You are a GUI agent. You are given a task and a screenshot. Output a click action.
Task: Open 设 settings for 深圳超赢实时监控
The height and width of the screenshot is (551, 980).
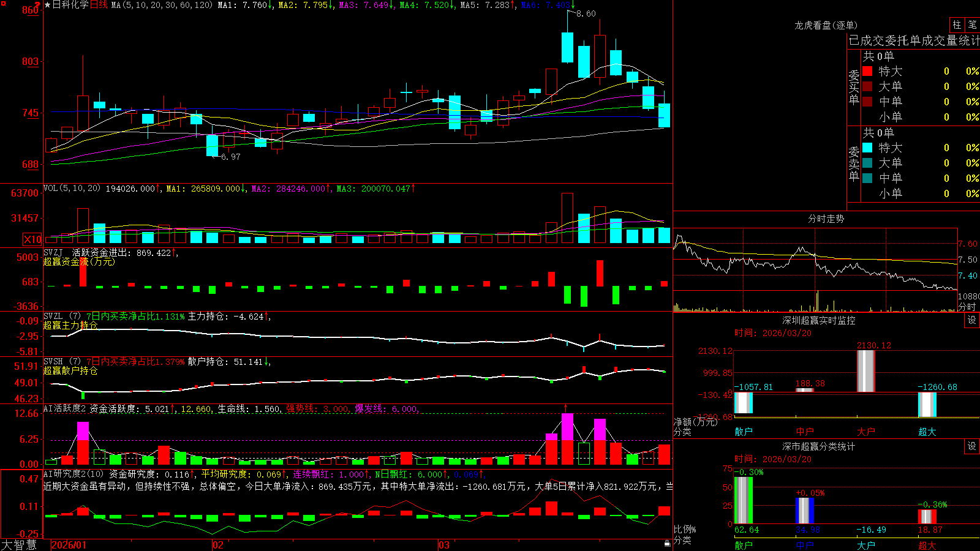point(972,320)
